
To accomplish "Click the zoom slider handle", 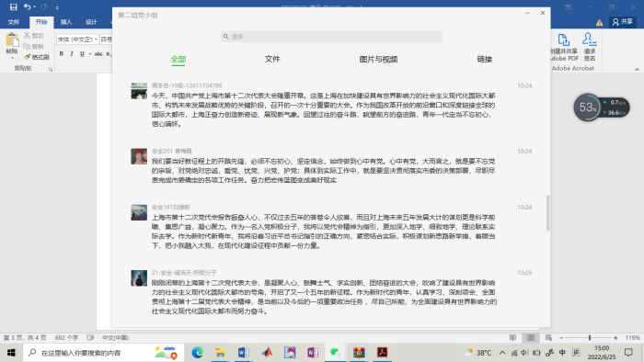I will (x=590, y=338).
